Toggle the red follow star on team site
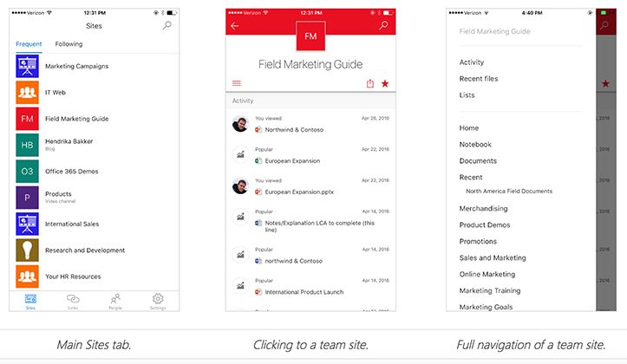 [385, 83]
